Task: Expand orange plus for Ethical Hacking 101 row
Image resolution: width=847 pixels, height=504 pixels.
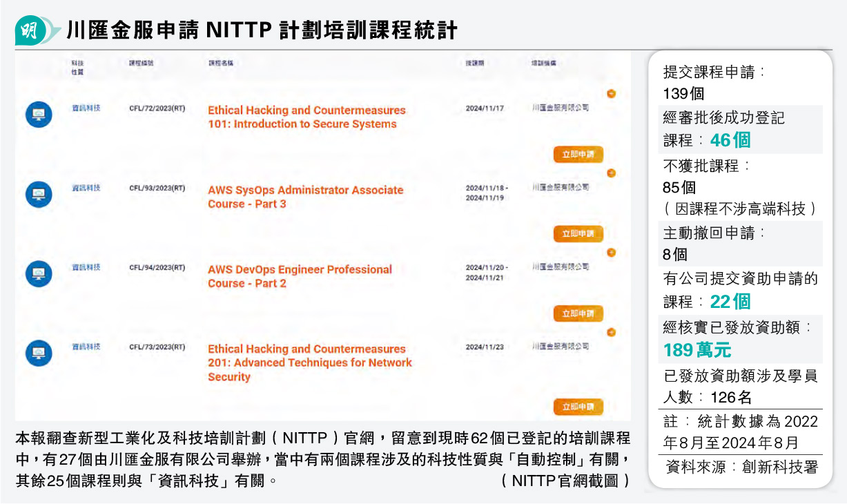Action: pos(611,94)
